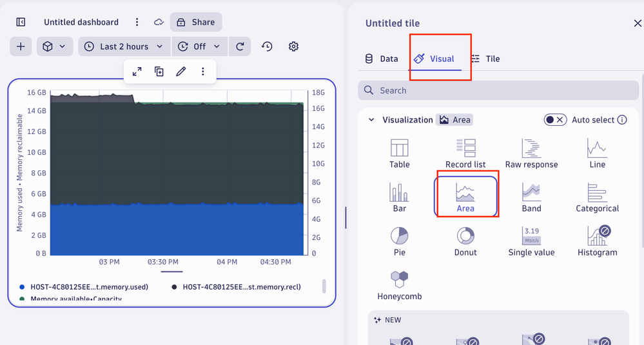
Task: Choose the Donut chart visualization
Action: pyautogui.click(x=465, y=236)
